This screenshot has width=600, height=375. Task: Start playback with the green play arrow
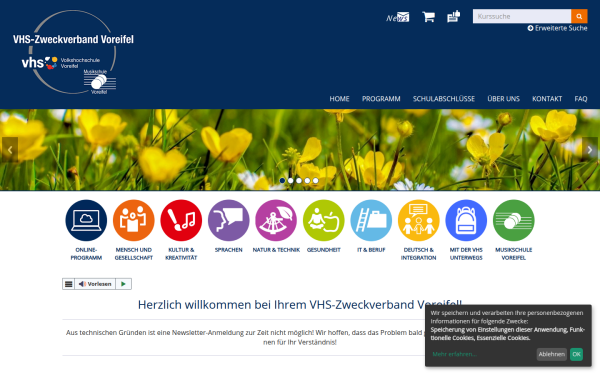(x=123, y=284)
